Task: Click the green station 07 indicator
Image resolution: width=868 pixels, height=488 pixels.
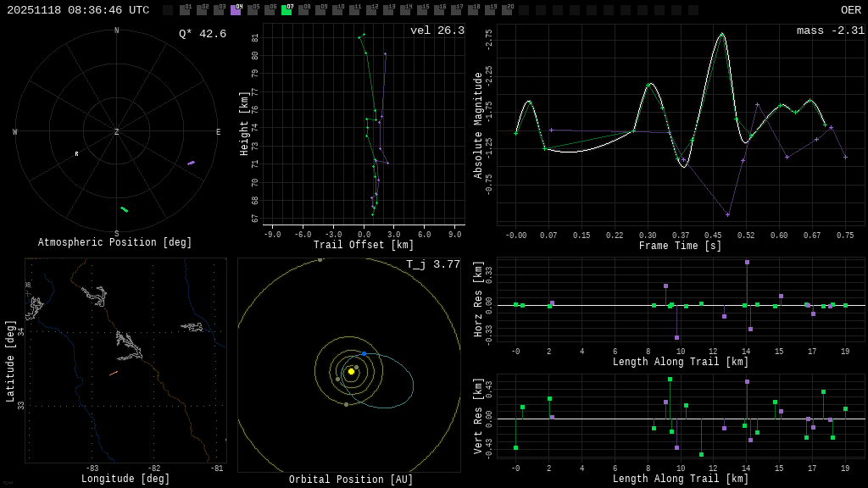Action: 287,10
